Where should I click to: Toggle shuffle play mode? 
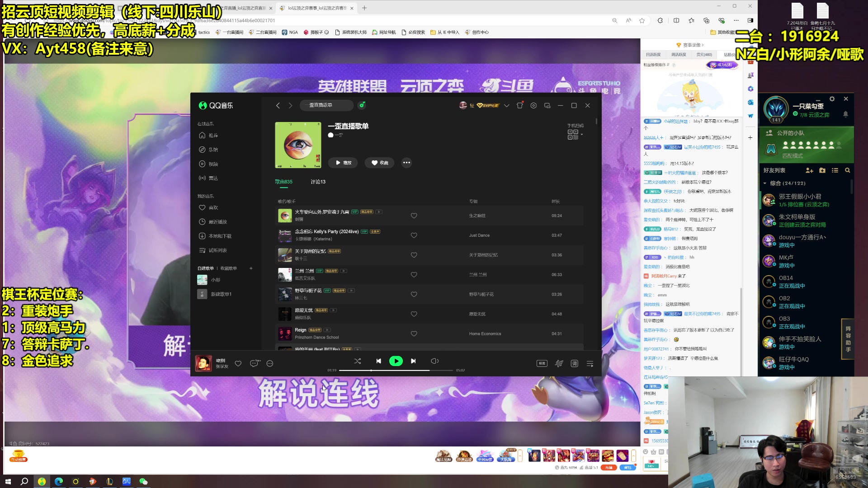click(x=358, y=361)
